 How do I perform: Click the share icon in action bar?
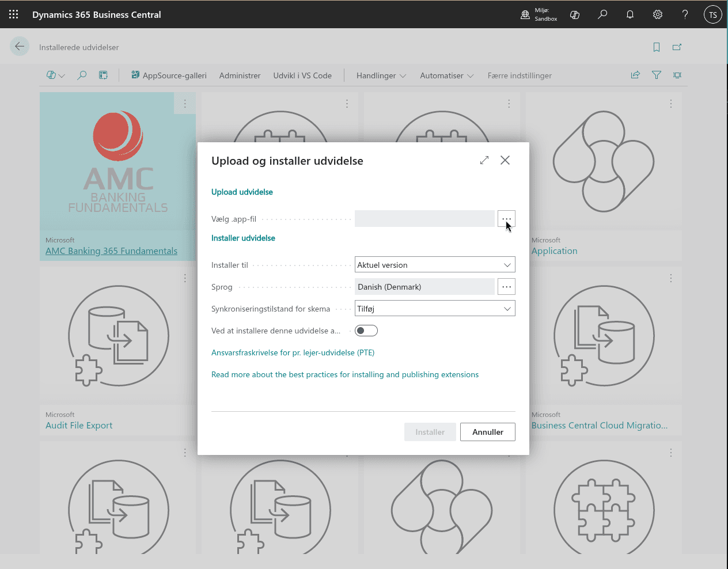[635, 75]
